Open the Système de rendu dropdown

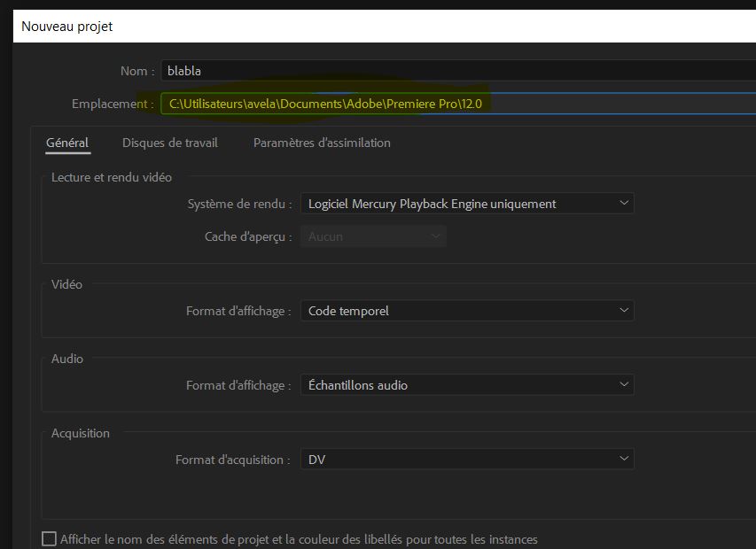[x=467, y=204]
